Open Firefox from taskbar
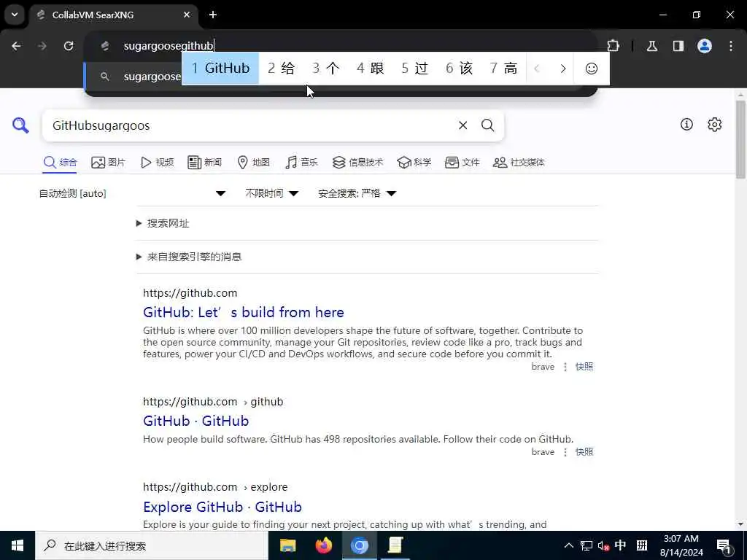747x560 pixels. pyautogui.click(x=324, y=545)
